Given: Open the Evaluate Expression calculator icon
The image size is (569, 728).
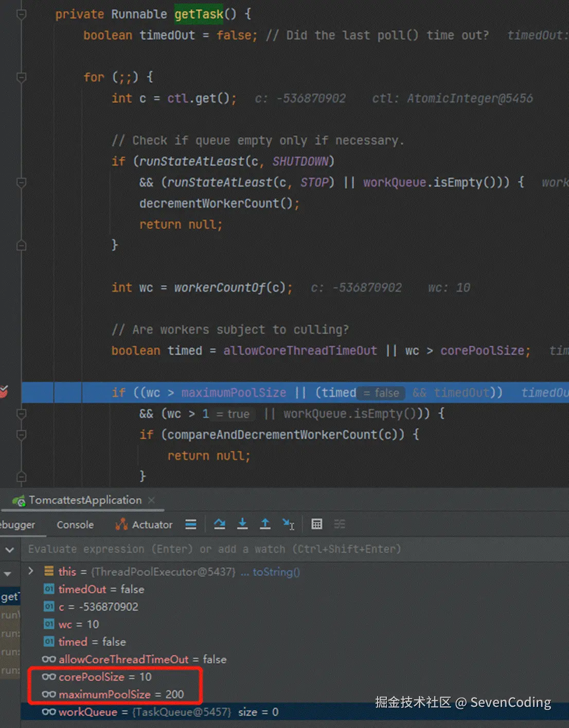Looking at the screenshot, I should [316, 524].
